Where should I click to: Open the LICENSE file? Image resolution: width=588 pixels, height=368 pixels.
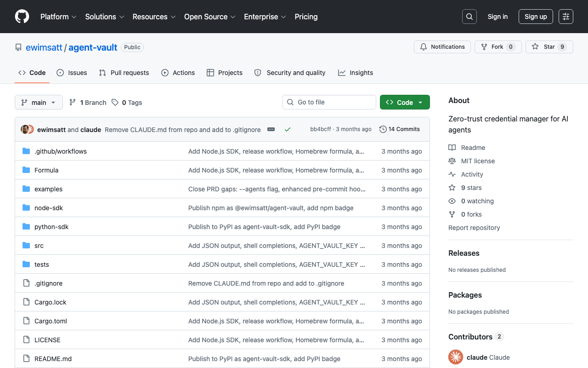coord(47,340)
